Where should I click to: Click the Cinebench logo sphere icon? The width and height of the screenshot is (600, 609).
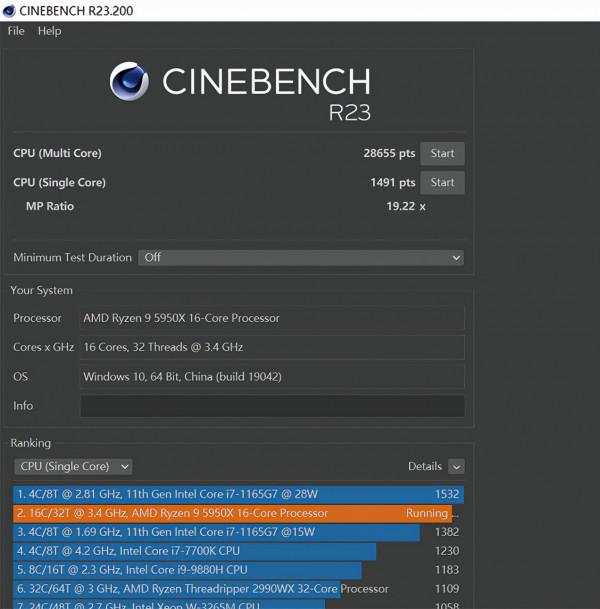(130, 83)
